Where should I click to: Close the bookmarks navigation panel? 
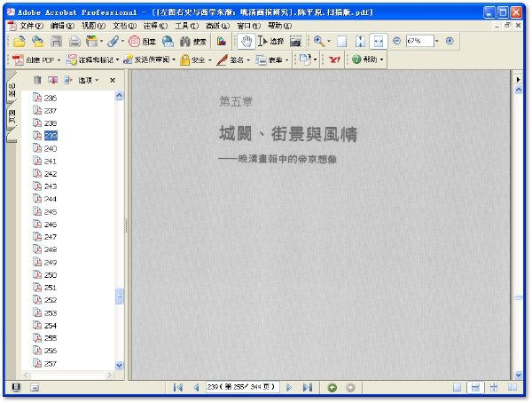(113, 80)
